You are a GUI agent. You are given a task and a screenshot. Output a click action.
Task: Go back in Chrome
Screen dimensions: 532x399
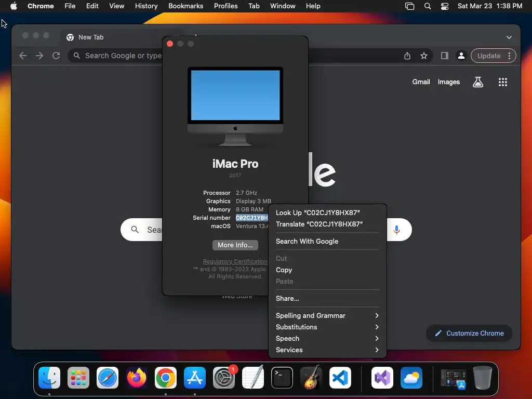point(23,56)
